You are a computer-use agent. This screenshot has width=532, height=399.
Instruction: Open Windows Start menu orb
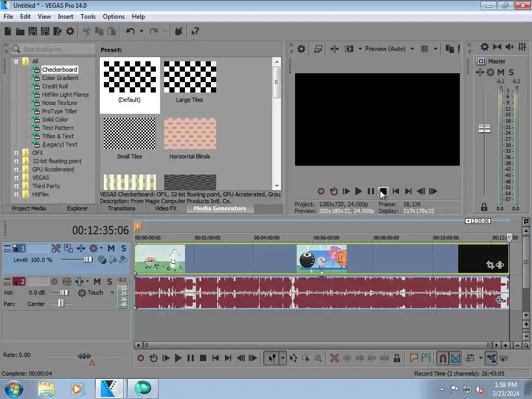[x=14, y=389]
